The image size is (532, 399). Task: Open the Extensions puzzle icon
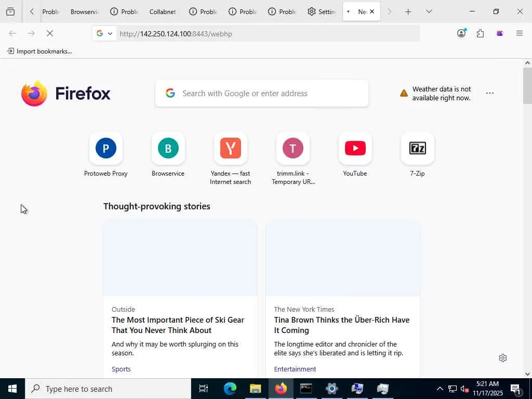click(x=480, y=33)
